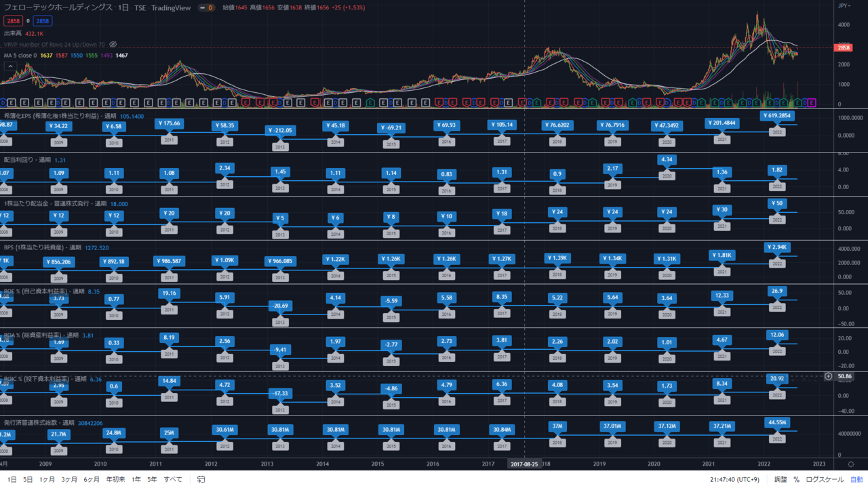
Task: Select the 6ヶ月 time range
Action: (92, 479)
